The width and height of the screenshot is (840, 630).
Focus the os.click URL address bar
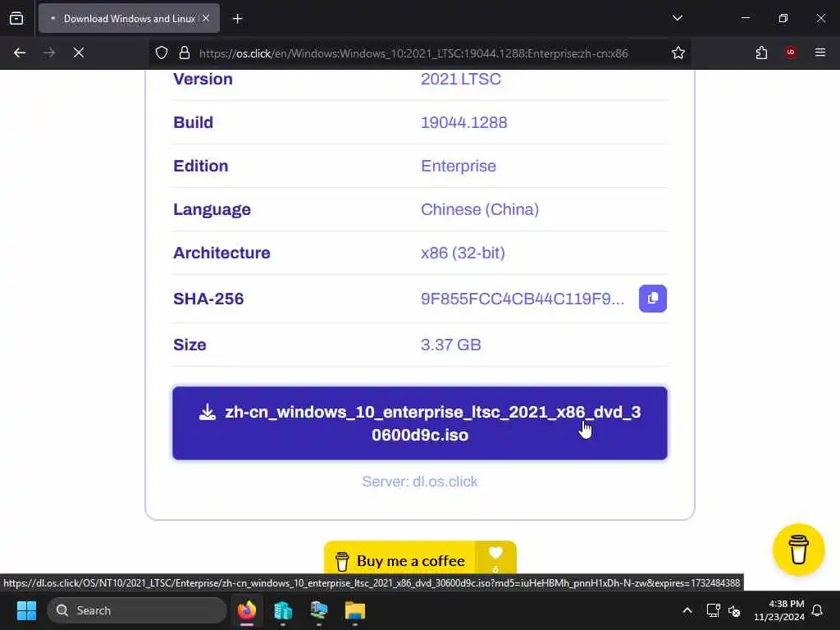[x=413, y=53]
